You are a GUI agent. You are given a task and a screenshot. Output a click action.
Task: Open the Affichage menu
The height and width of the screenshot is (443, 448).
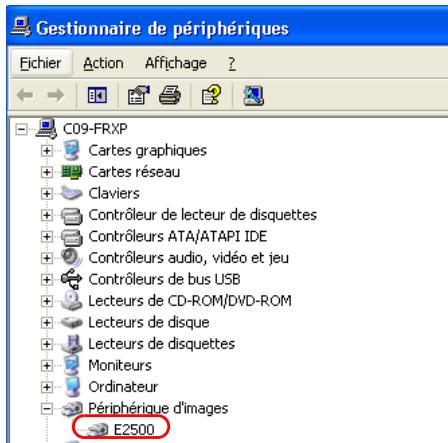click(x=176, y=63)
